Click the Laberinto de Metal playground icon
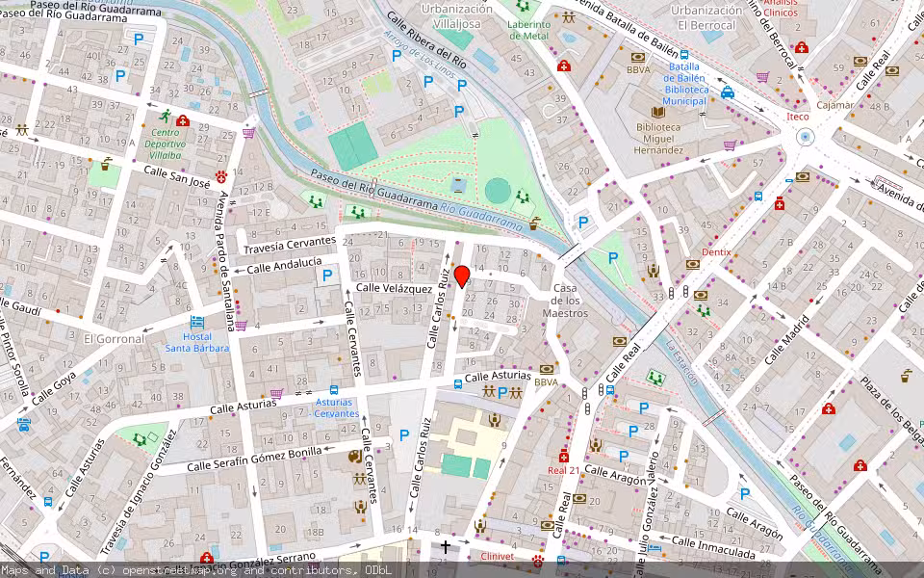 [523, 6]
